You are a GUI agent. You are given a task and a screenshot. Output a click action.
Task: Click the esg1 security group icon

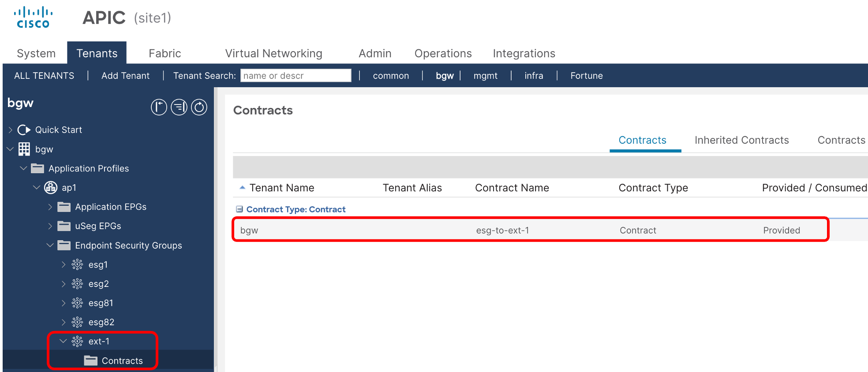pos(77,264)
